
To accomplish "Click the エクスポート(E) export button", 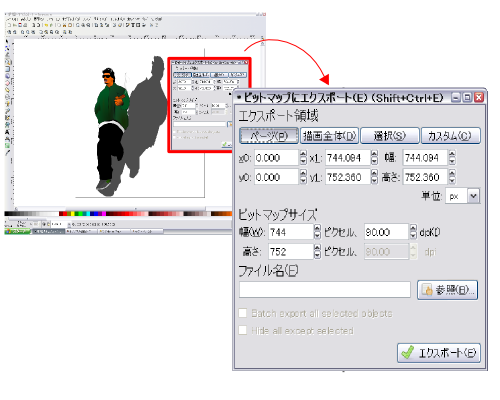I will [x=439, y=353].
